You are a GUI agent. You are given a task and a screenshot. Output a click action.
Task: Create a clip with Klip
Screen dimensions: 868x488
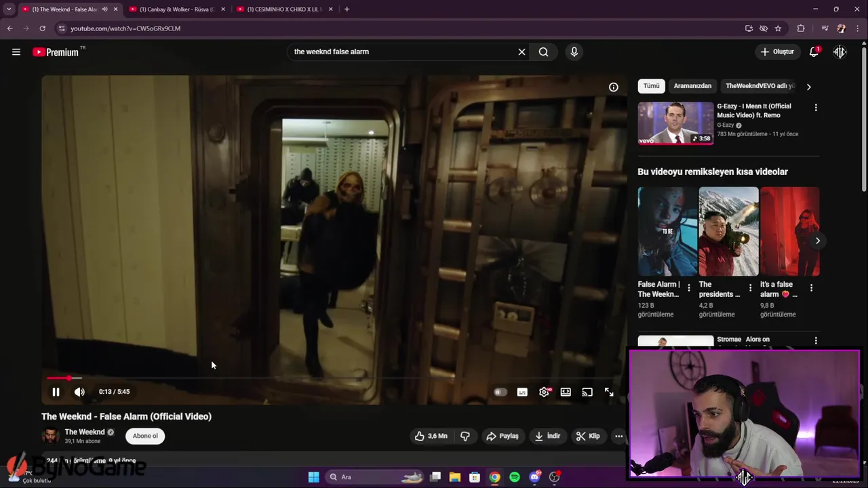588,436
